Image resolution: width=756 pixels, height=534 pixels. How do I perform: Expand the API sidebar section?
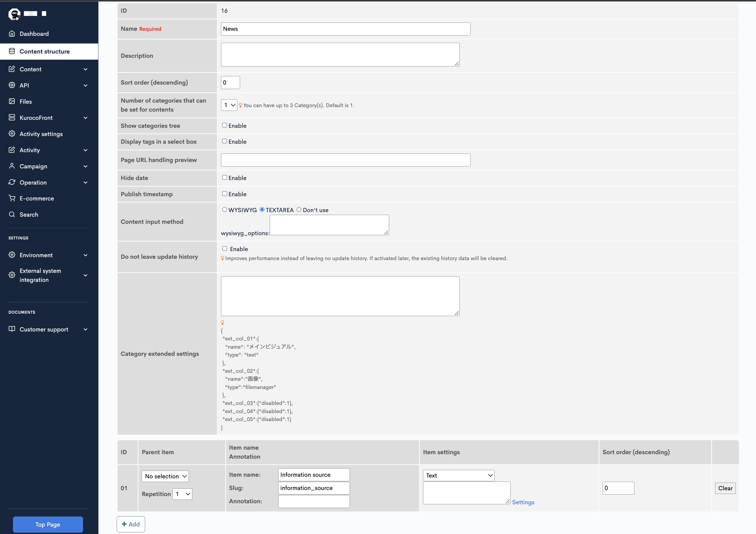pyautogui.click(x=25, y=85)
